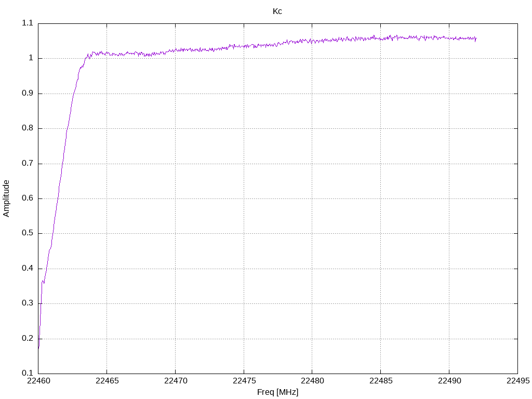This screenshot has width=532, height=399.
Task: Click y-axis tick label 1.1
Action: click(28, 23)
